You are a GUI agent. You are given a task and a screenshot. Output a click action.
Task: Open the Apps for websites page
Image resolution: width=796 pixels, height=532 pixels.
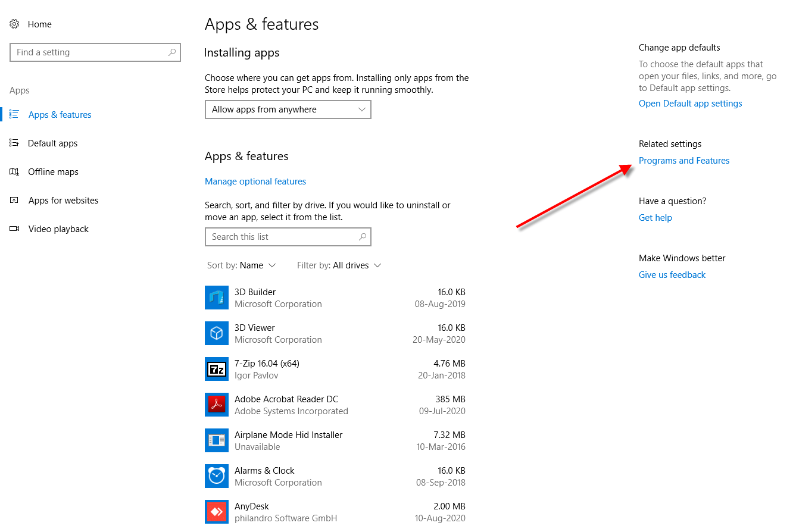click(64, 201)
